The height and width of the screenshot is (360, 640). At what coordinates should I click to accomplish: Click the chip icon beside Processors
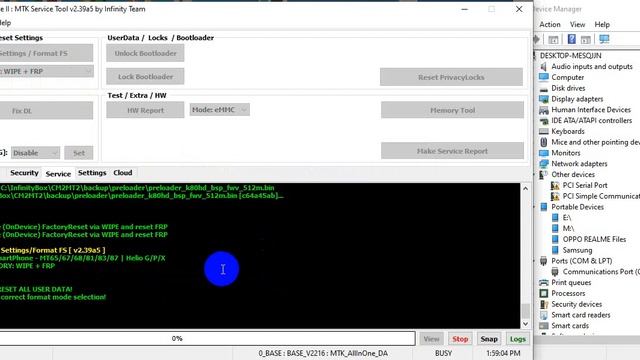544,293
